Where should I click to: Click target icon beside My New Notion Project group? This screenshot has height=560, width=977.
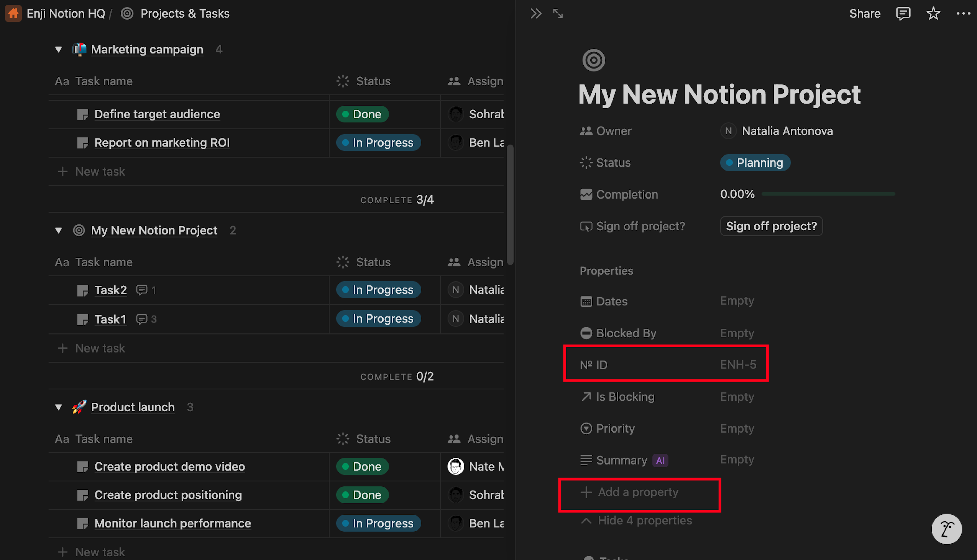[x=79, y=230]
